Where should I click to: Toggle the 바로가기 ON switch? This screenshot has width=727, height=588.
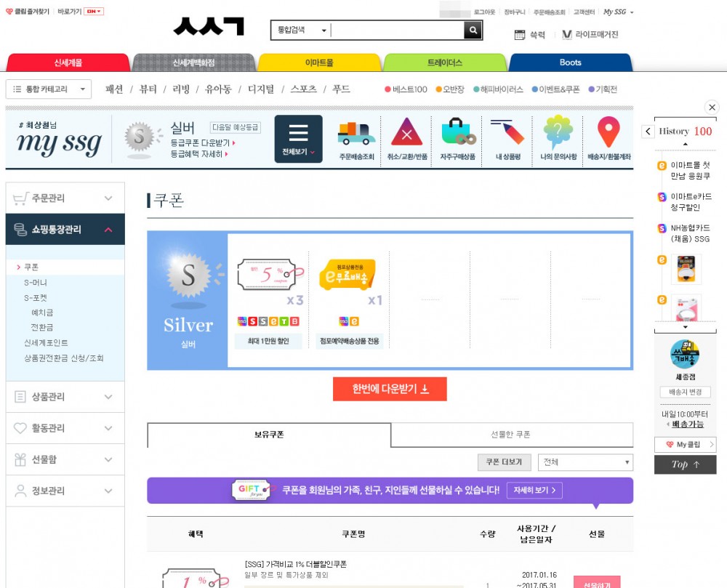pos(95,12)
